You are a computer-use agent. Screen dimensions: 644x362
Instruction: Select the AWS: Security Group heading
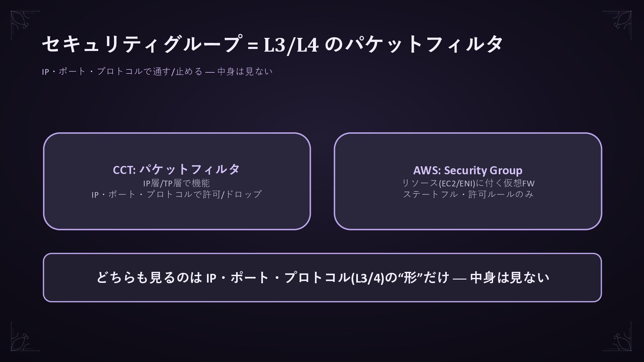pos(468,170)
